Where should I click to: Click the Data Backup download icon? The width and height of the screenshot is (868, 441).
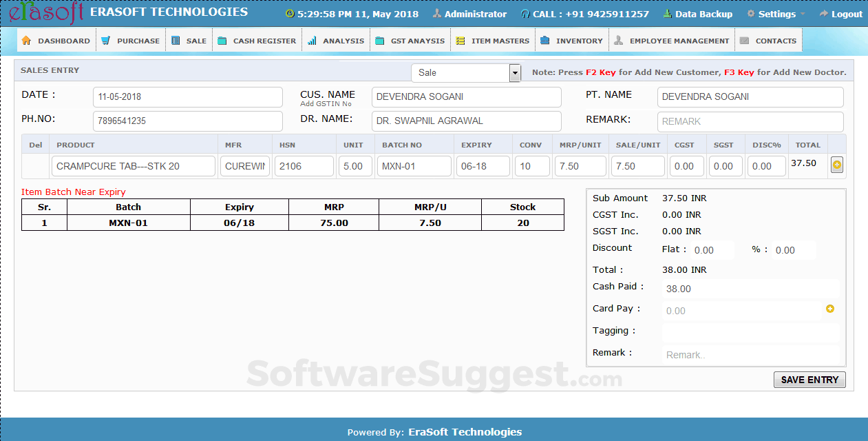point(667,14)
